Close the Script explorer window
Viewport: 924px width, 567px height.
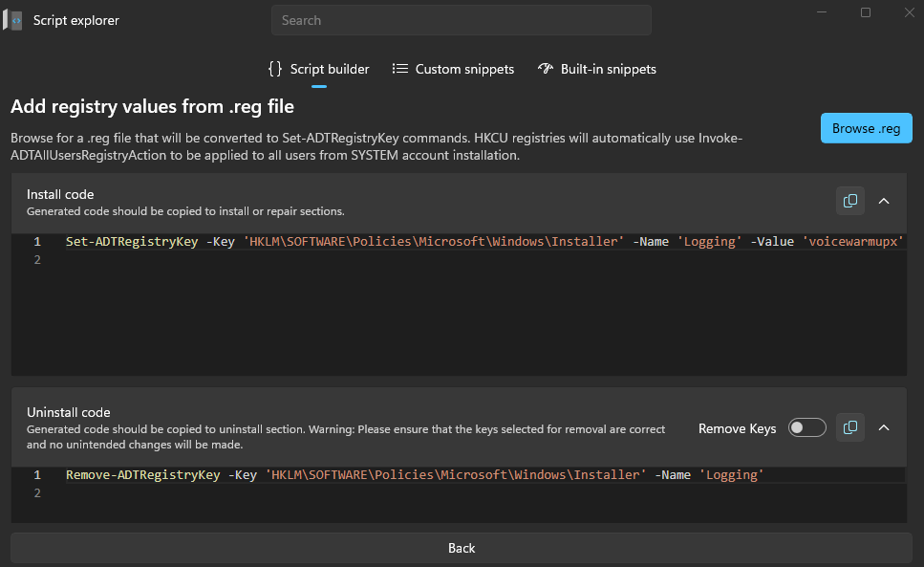tap(908, 12)
